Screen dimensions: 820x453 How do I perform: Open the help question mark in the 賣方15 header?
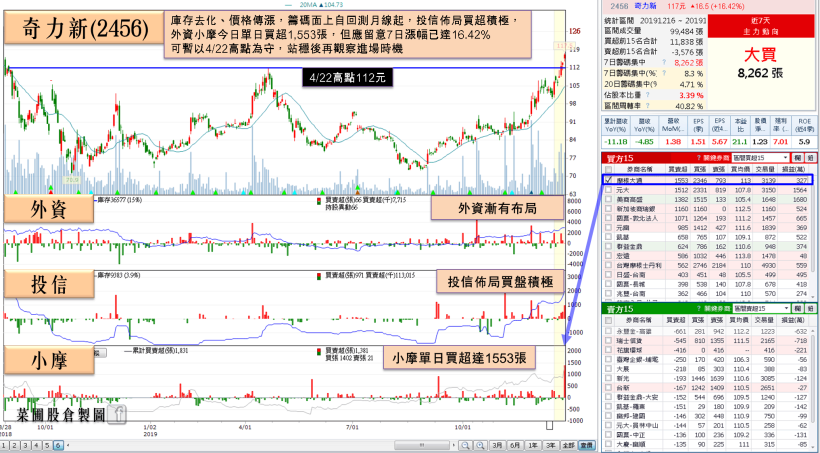point(698,308)
